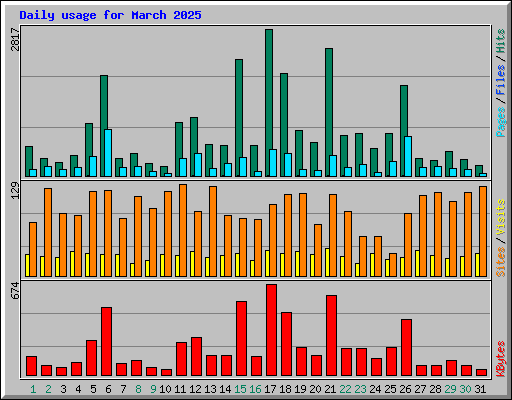Viewport: 512px width, 400px height.
Task: Select day 8 on the date axis
Action: 138,389
